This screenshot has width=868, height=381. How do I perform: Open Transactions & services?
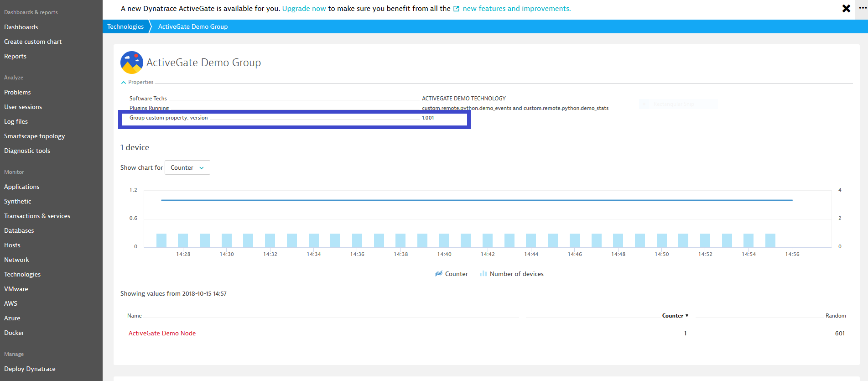[37, 216]
